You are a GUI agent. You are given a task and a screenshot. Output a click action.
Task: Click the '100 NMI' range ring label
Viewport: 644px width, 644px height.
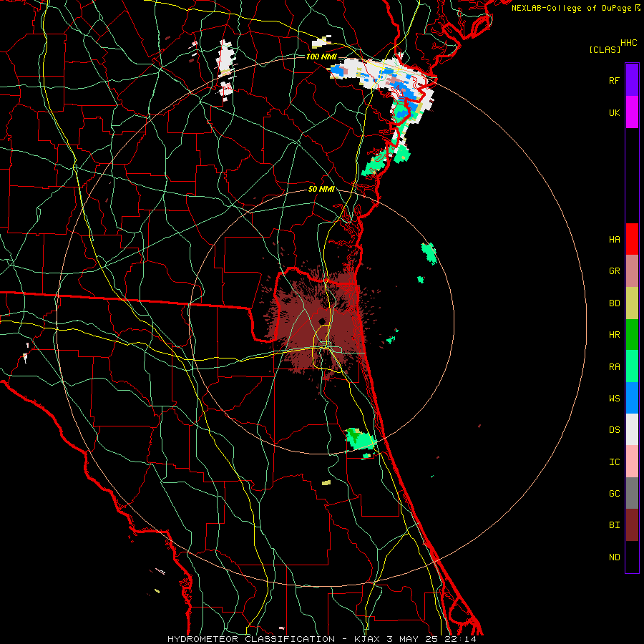(x=321, y=57)
